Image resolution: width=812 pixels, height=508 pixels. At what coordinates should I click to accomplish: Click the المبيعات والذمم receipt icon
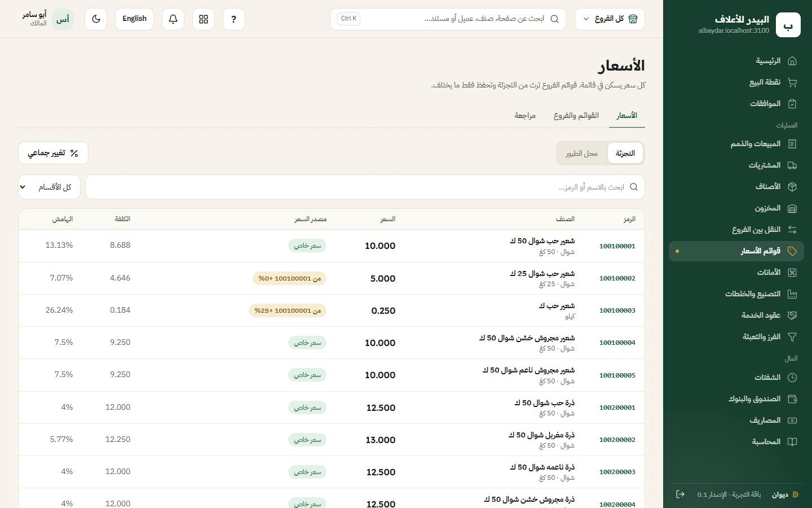click(x=792, y=144)
